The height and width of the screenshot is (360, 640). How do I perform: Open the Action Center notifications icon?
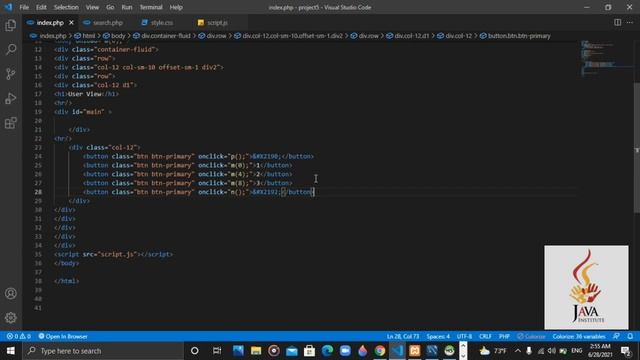point(625,351)
